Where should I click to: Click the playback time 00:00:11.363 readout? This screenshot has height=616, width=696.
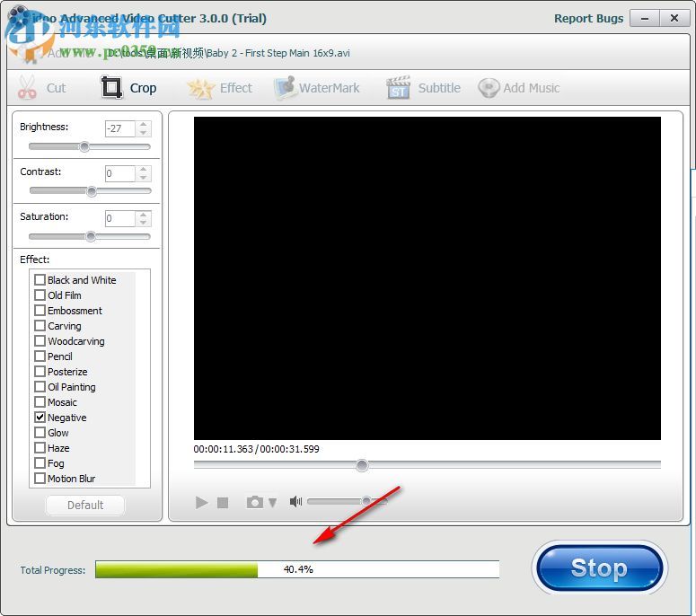tap(223, 449)
